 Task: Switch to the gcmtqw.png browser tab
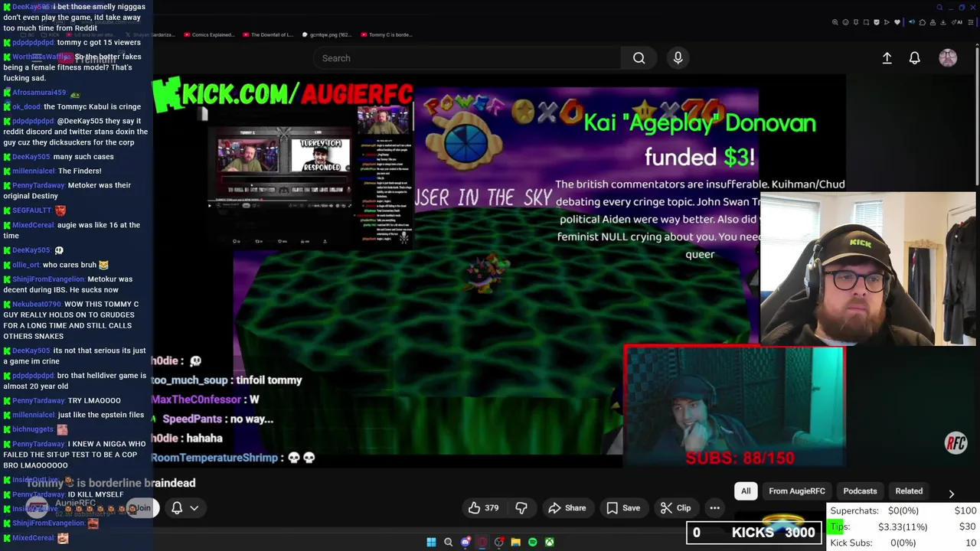point(326,34)
